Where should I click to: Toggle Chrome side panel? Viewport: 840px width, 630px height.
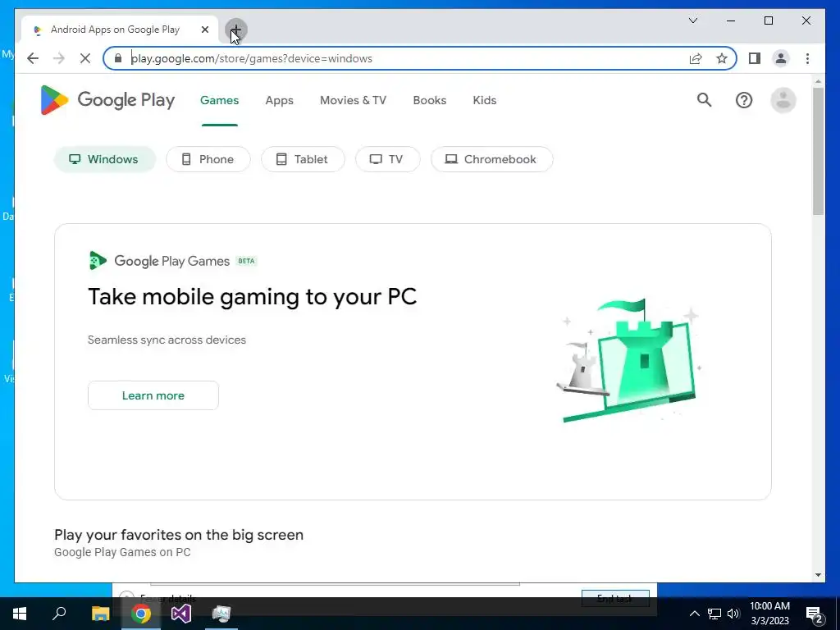(755, 58)
